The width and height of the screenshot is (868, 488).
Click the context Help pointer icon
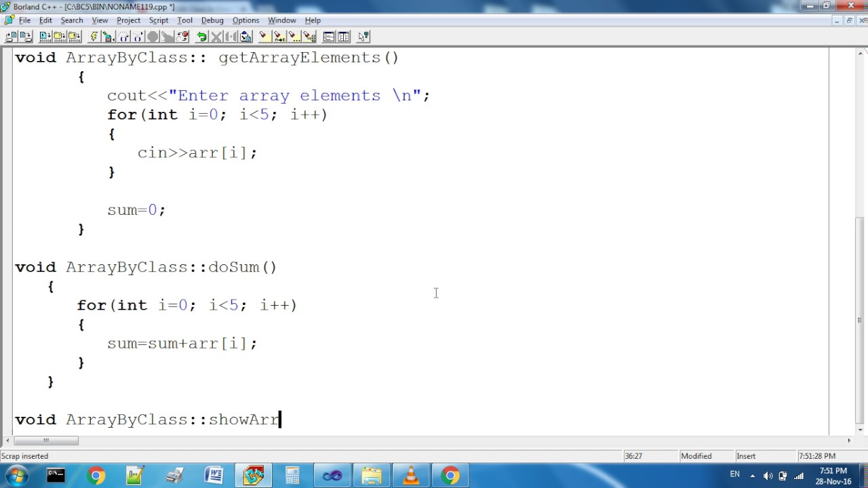(363, 37)
